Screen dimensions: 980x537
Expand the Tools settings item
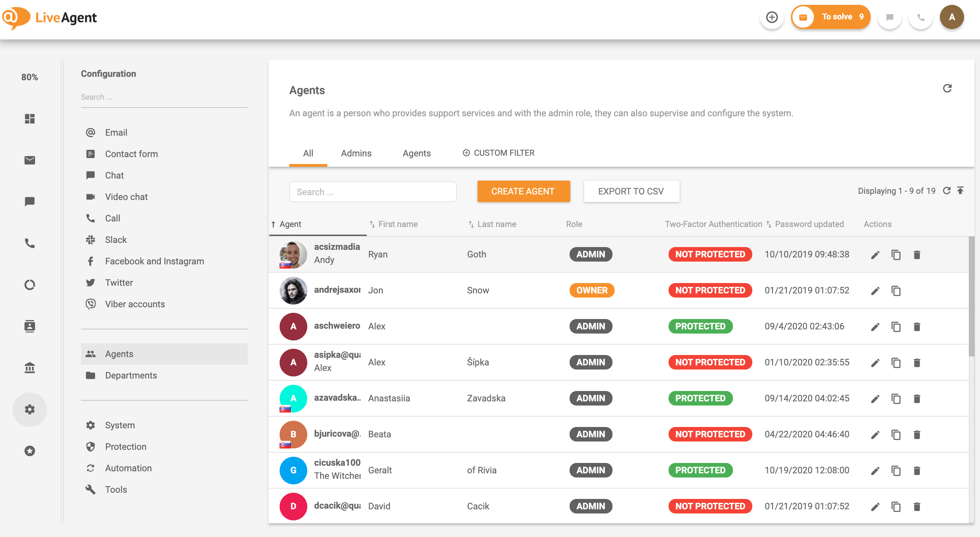click(164, 490)
